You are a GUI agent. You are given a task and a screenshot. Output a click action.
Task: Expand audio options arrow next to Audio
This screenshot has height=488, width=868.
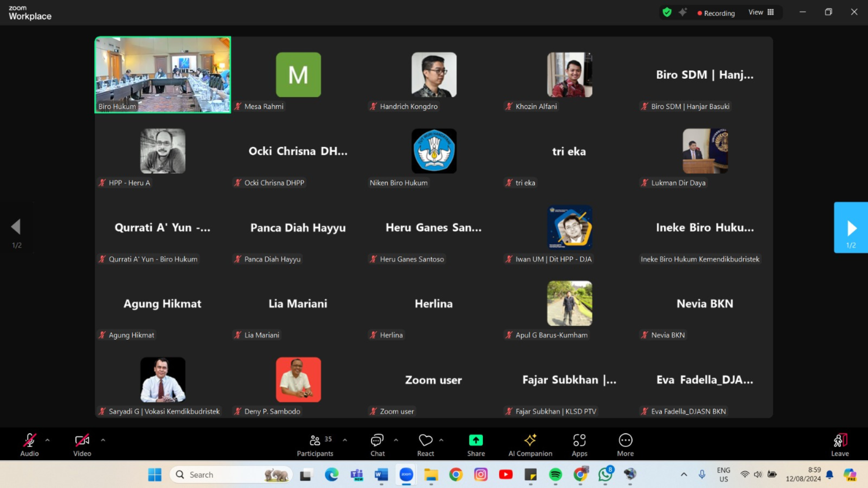click(x=47, y=440)
